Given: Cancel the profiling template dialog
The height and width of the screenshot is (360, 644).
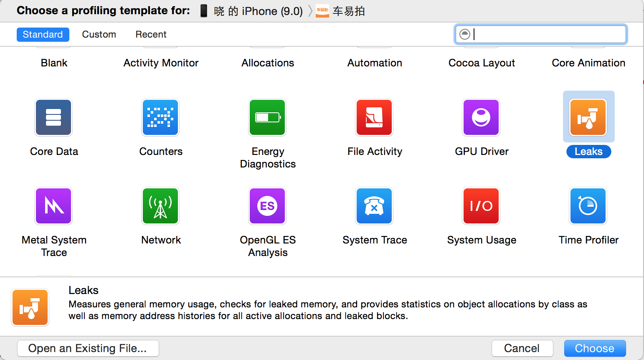Looking at the screenshot, I should pos(522,348).
